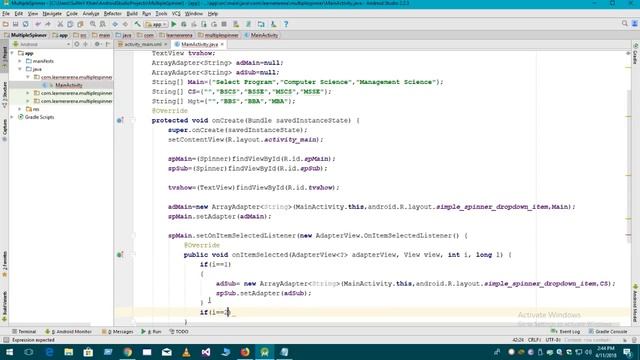Image resolution: width=640 pixels, height=360 pixels.
Task: Click the Make Project hammer icon
Action: tap(138, 24)
